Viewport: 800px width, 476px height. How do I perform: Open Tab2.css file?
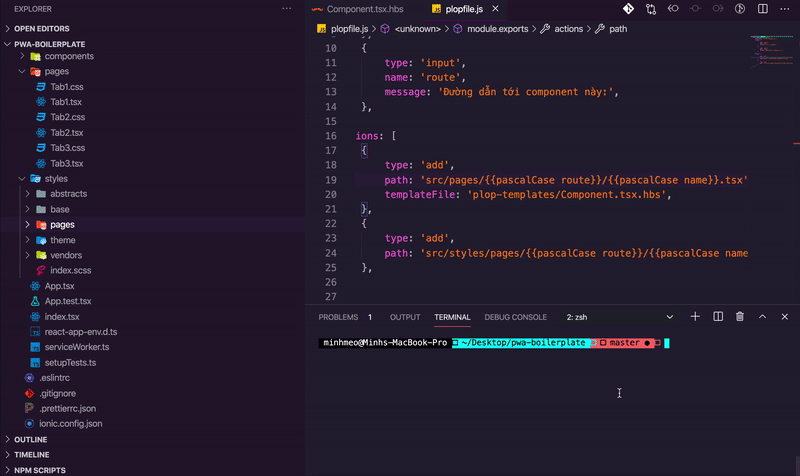(x=68, y=117)
